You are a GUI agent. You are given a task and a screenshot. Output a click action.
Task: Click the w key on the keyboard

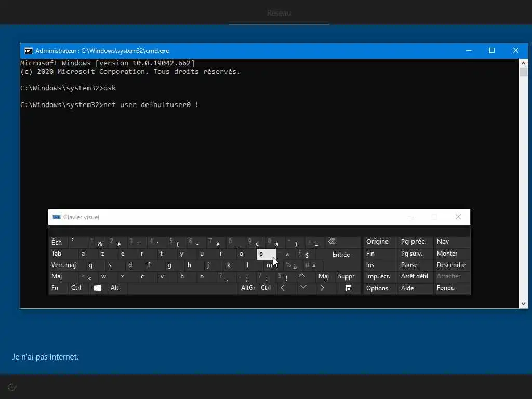[x=108, y=276]
